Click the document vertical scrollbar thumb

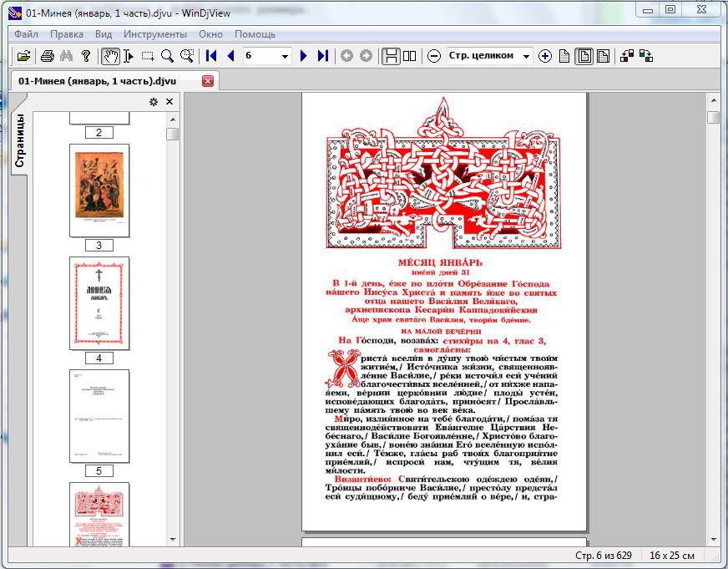(x=714, y=117)
